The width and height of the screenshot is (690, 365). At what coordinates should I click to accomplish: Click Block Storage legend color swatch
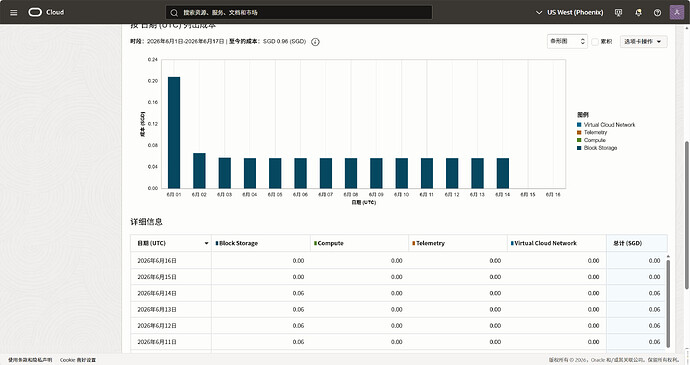pos(579,148)
